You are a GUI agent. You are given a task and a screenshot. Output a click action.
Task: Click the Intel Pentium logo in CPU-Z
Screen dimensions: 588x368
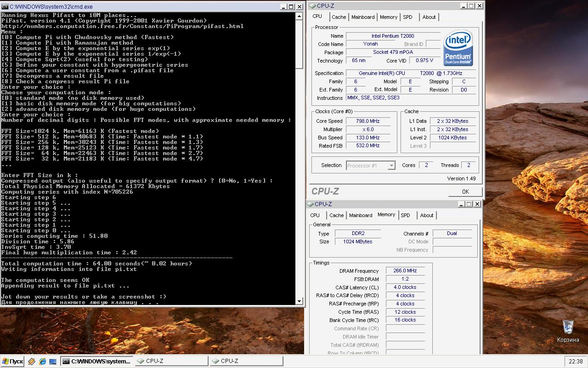[x=458, y=48]
